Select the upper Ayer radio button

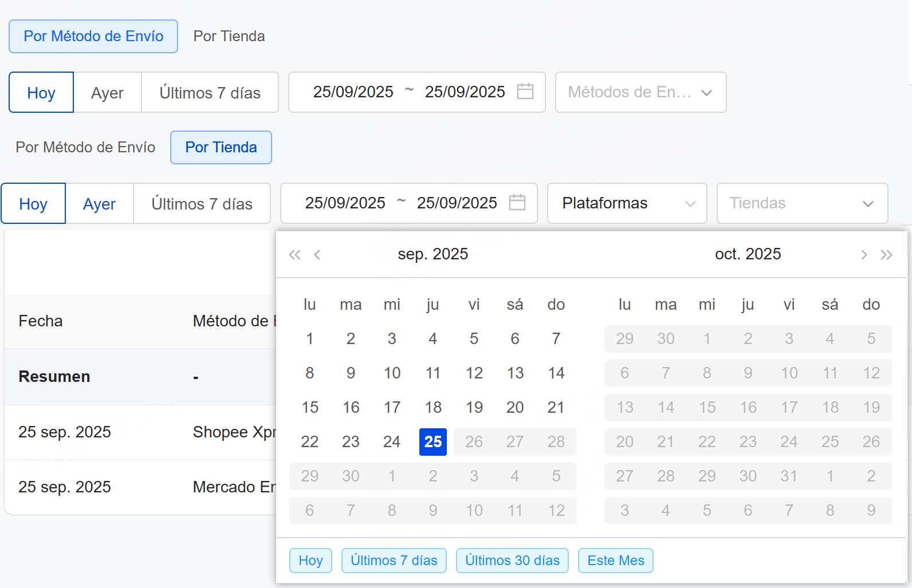107,93
